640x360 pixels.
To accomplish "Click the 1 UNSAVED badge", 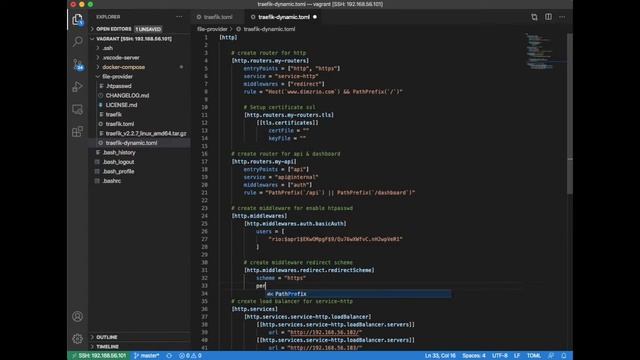I will coord(148,29).
